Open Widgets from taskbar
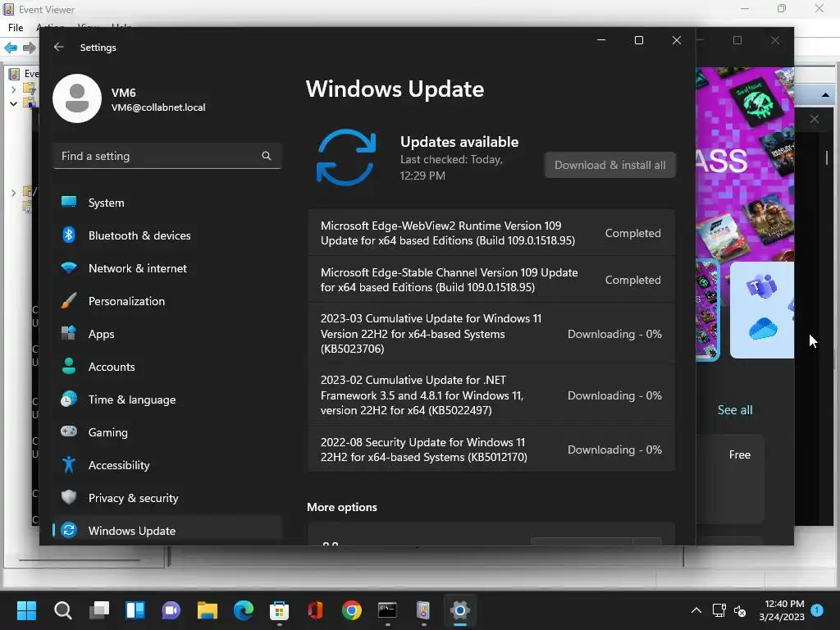The height and width of the screenshot is (630, 840). point(135,610)
